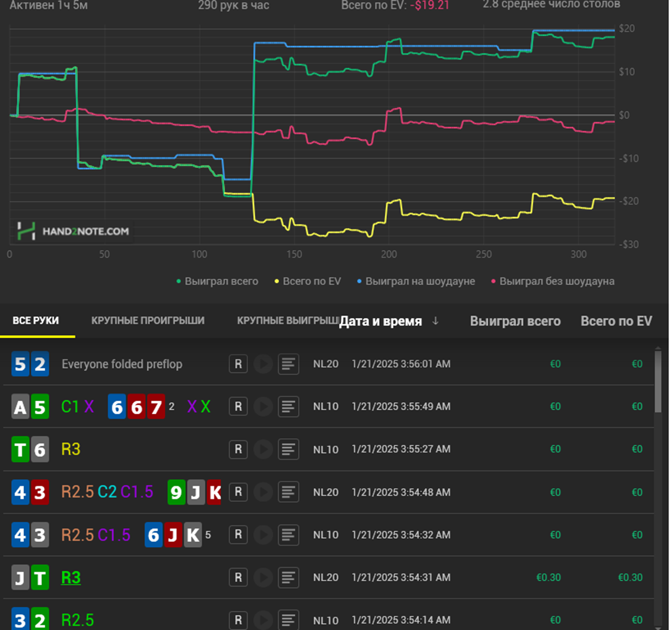The height and width of the screenshot is (630, 672).
Task: Open hand text icon for 3 2 row
Action: pos(288,620)
